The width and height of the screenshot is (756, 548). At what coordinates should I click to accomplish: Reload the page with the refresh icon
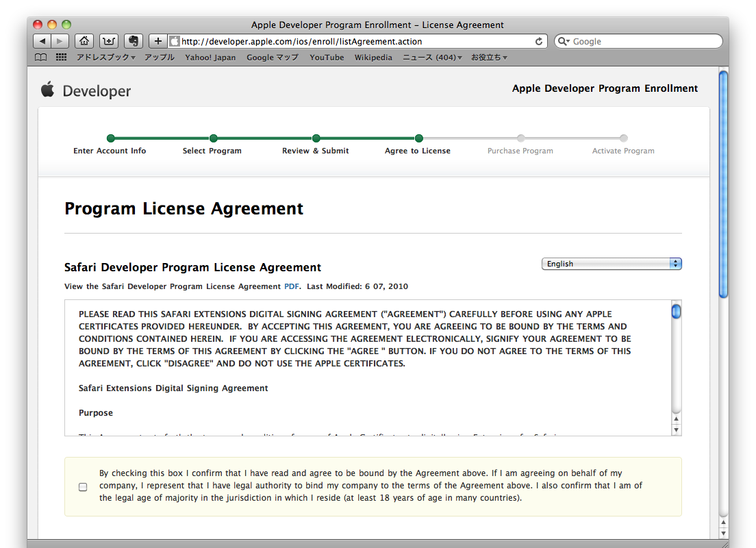point(539,41)
